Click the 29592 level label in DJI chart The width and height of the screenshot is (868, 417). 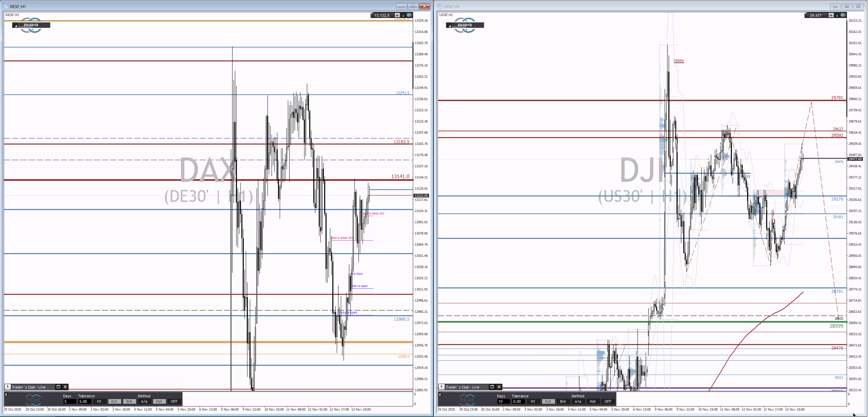tap(837, 135)
